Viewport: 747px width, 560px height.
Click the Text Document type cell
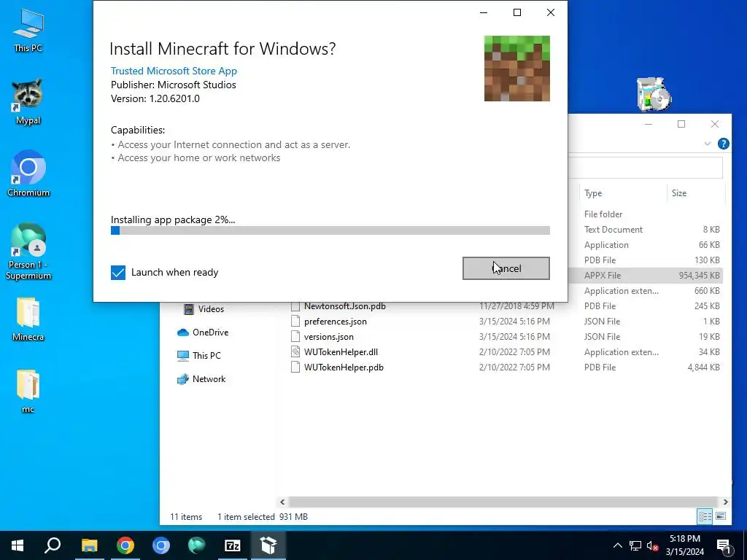tap(613, 230)
